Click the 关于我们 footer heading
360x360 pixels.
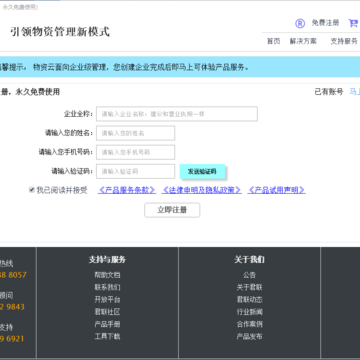249,260
